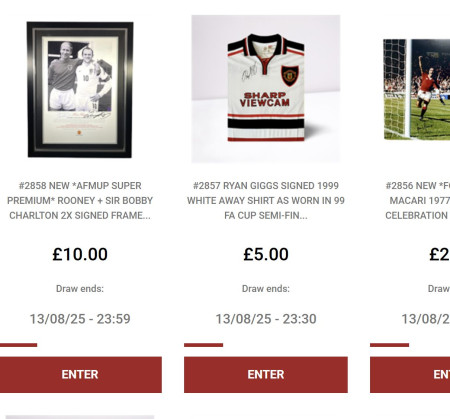Screen dimensions: 450x419
Task: Open the Rooney and Charlton framed photo thumbnail
Action: pyautogui.click(x=80, y=89)
